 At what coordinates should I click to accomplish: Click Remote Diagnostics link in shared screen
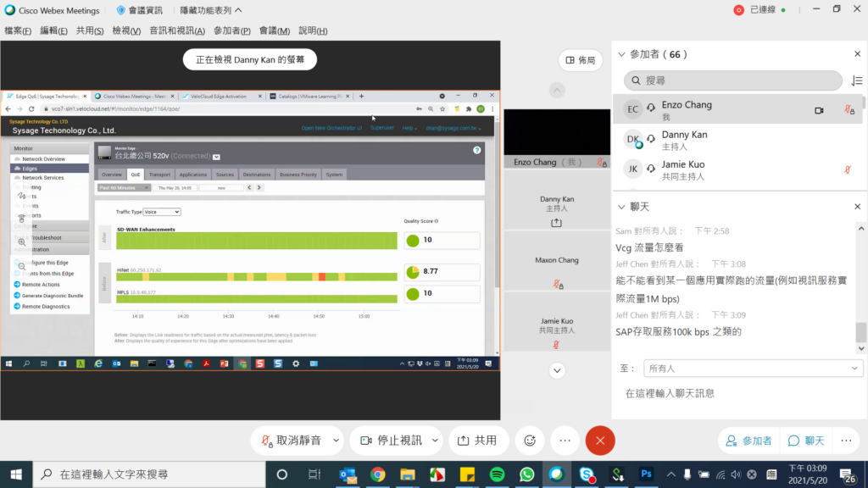[46, 307]
